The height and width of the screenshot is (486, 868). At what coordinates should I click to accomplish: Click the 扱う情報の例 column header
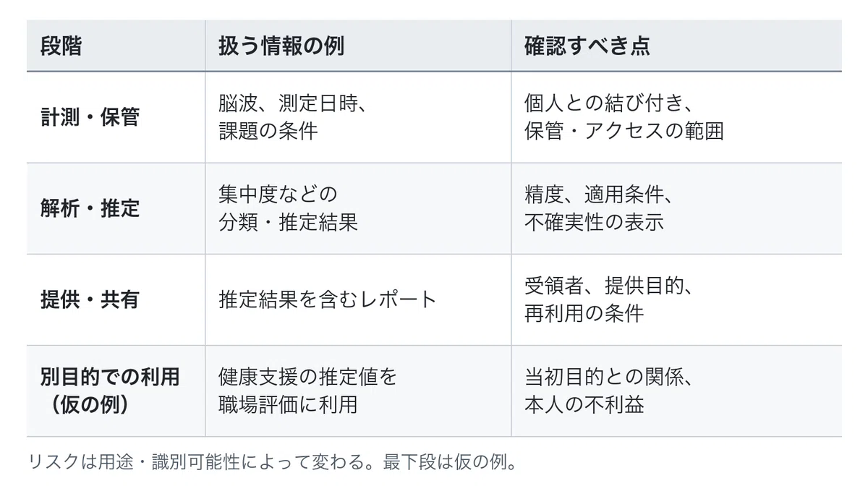point(281,46)
